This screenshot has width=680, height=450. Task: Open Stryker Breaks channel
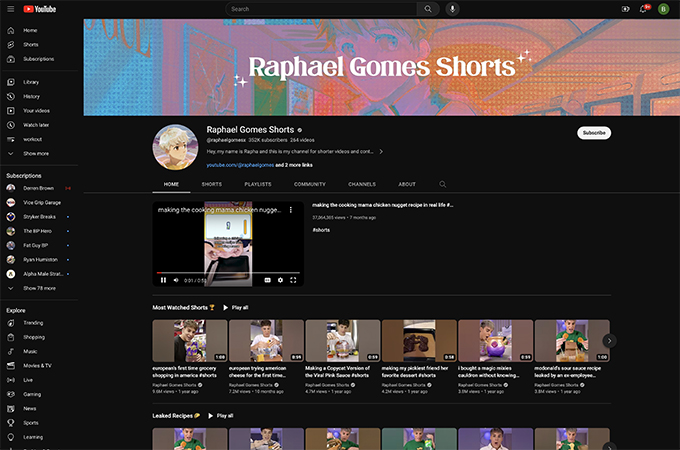coord(39,217)
